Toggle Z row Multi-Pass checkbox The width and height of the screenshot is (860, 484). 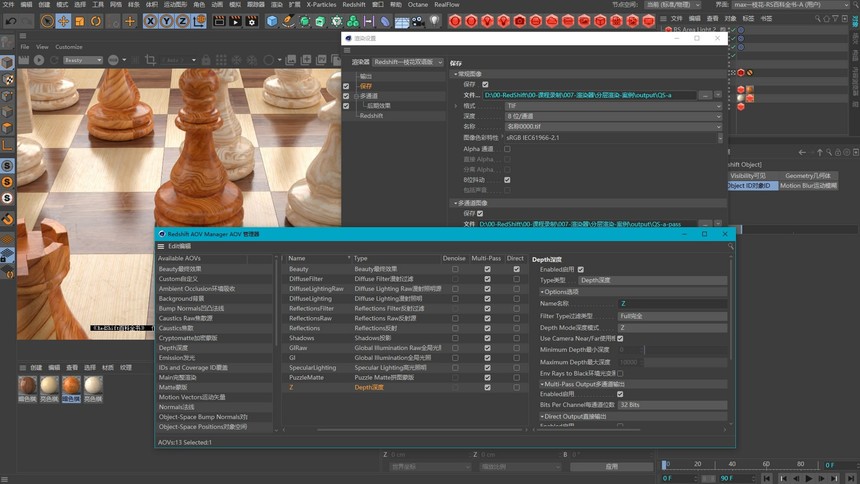click(487, 387)
